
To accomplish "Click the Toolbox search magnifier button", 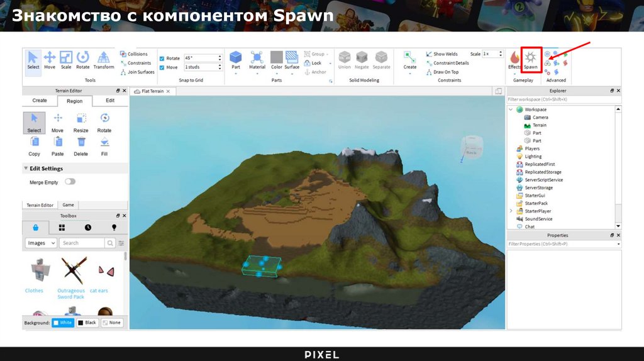I will pos(110,243).
